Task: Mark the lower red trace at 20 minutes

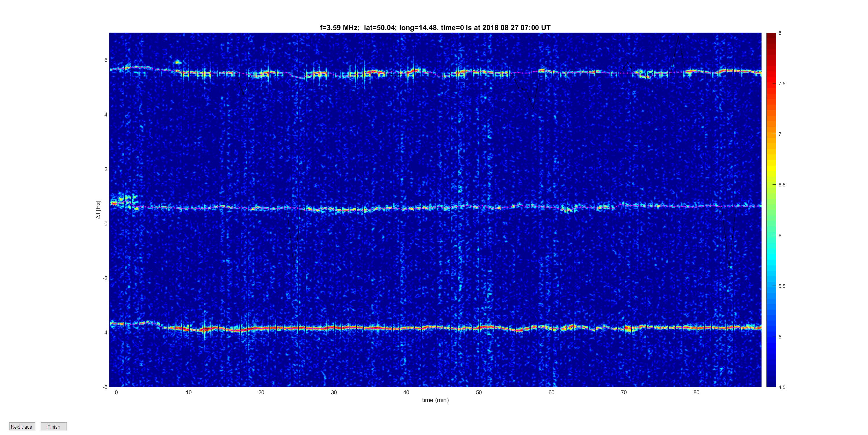Action: coord(261,328)
